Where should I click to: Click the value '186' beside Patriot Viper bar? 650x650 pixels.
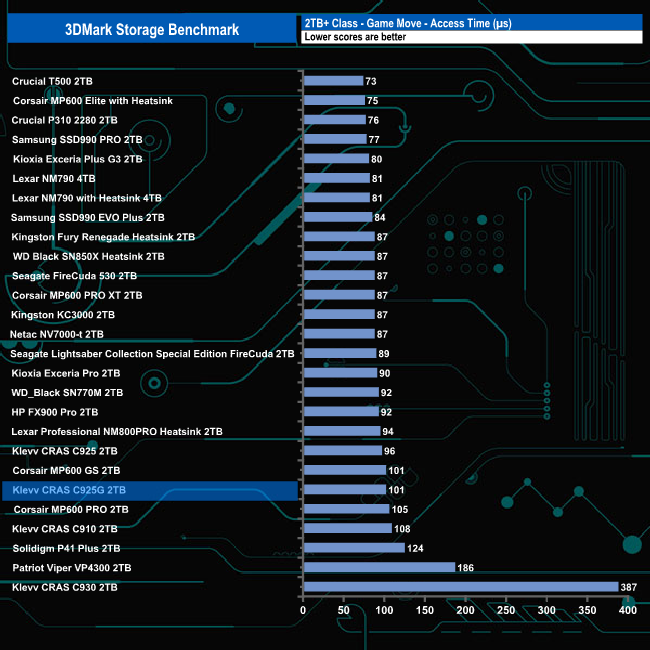pos(465,568)
